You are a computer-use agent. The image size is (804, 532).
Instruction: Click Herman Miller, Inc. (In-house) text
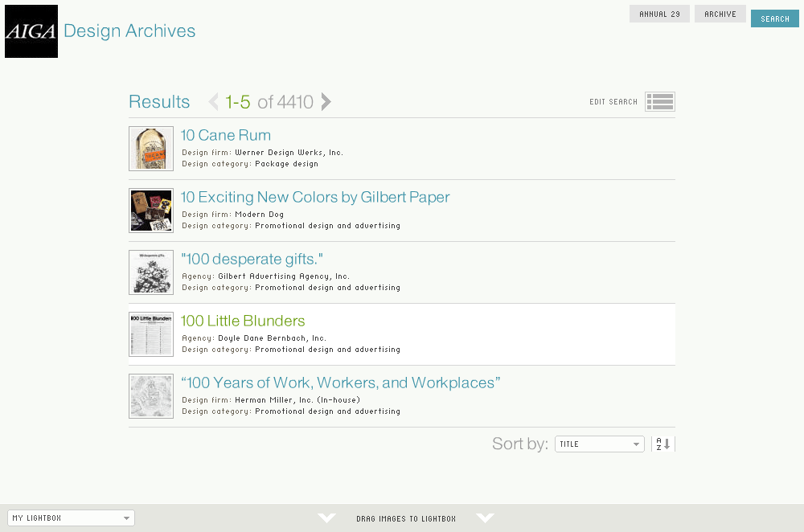pos(297,399)
